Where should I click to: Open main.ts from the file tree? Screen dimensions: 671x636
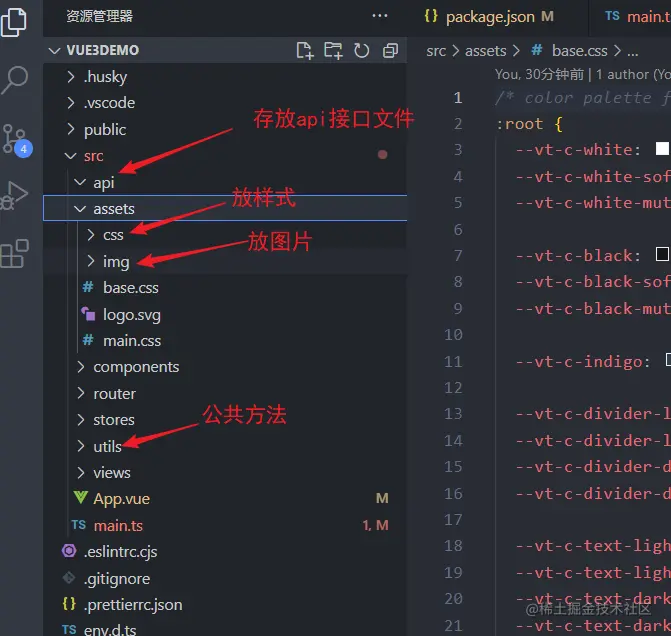click(x=118, y=525)
